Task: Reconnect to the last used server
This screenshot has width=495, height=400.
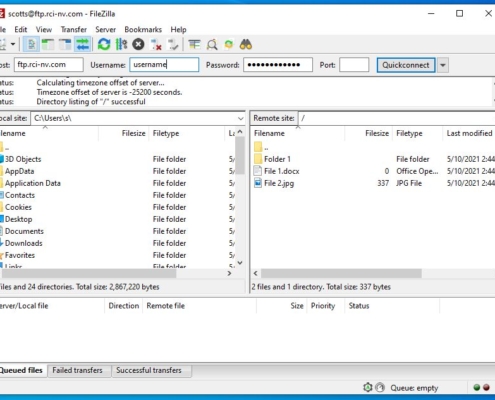Action: point(173,44)
